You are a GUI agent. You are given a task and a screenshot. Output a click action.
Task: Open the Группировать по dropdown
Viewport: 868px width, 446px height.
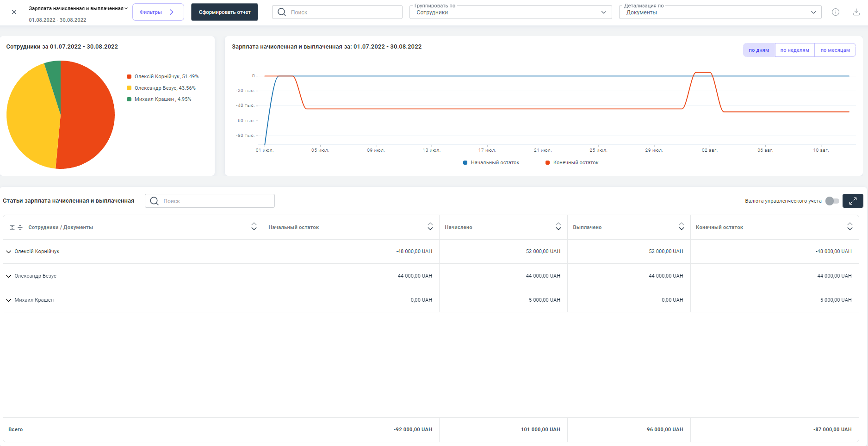tap(510, 12)
